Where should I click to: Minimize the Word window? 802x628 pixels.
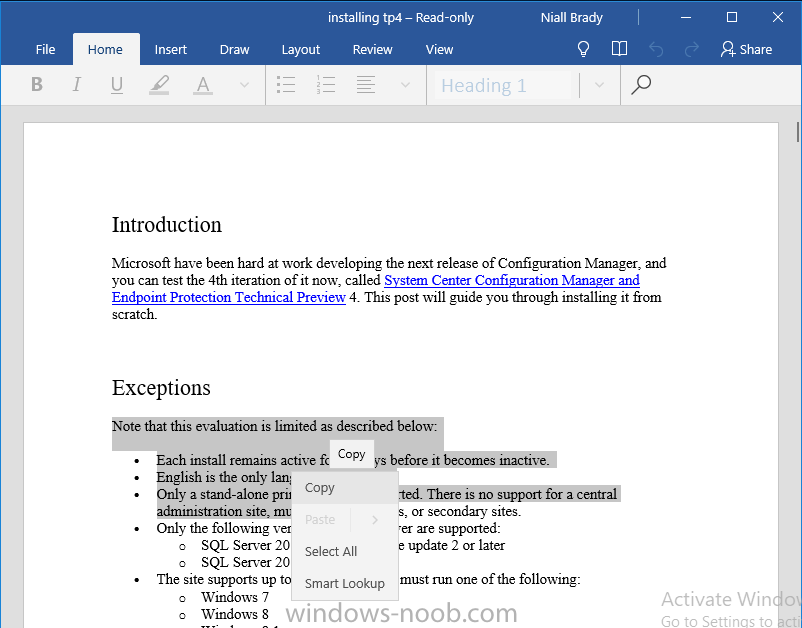686,17
